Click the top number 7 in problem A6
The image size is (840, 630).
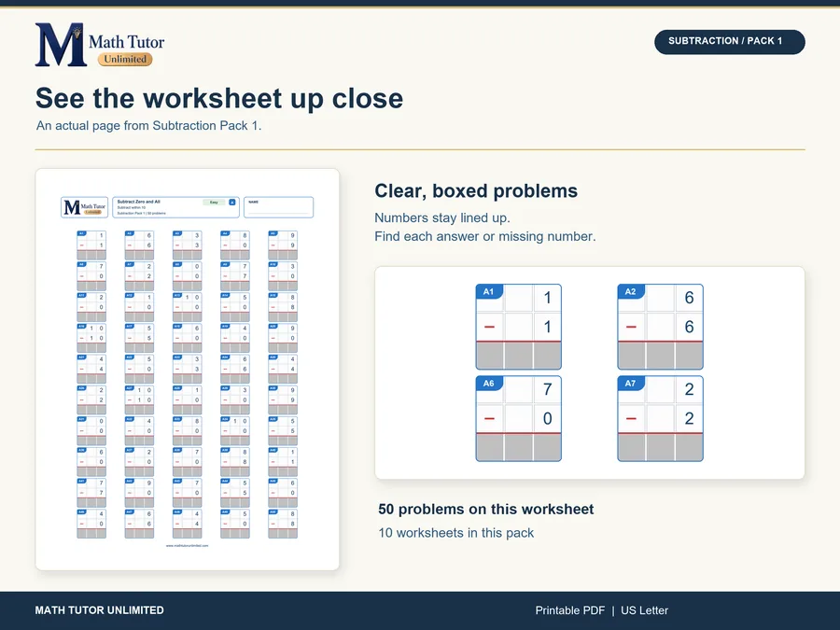pos(547,389)
